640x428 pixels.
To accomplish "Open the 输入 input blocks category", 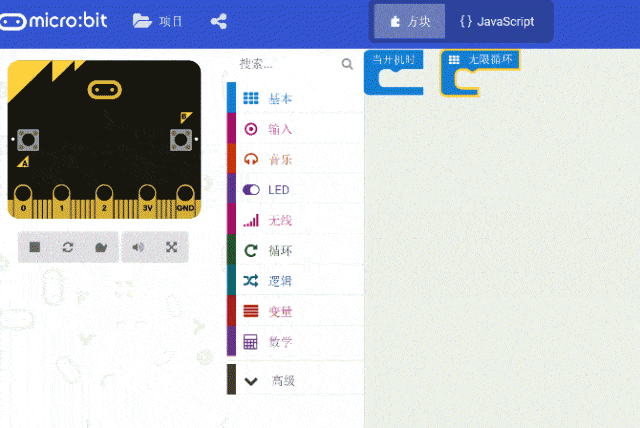I will tap(280, 129).
